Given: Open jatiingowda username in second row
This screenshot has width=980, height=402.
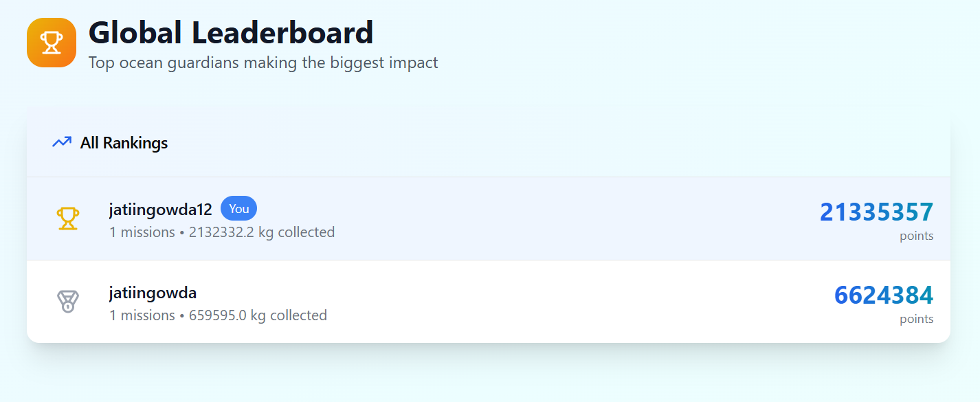Looking at the screenshot, I should 153,293.
